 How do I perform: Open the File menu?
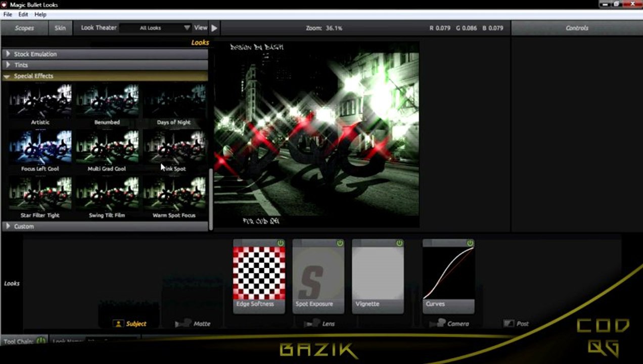pos(8,15)
